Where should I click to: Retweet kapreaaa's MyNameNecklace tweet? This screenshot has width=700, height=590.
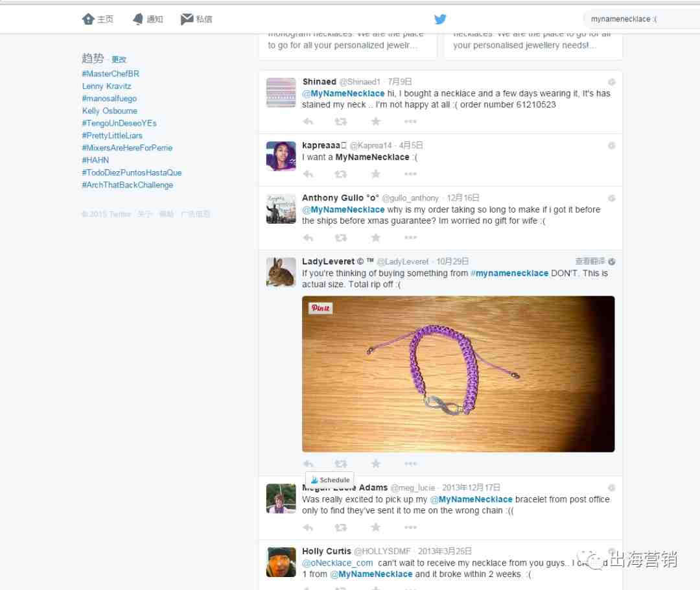pos(341,174)
